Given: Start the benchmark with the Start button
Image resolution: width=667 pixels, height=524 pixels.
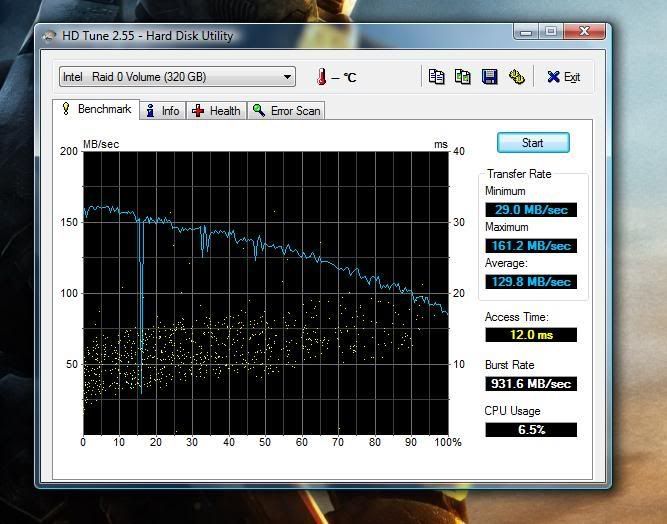Looking at the screenshot, I should click(x=533, y=142).
